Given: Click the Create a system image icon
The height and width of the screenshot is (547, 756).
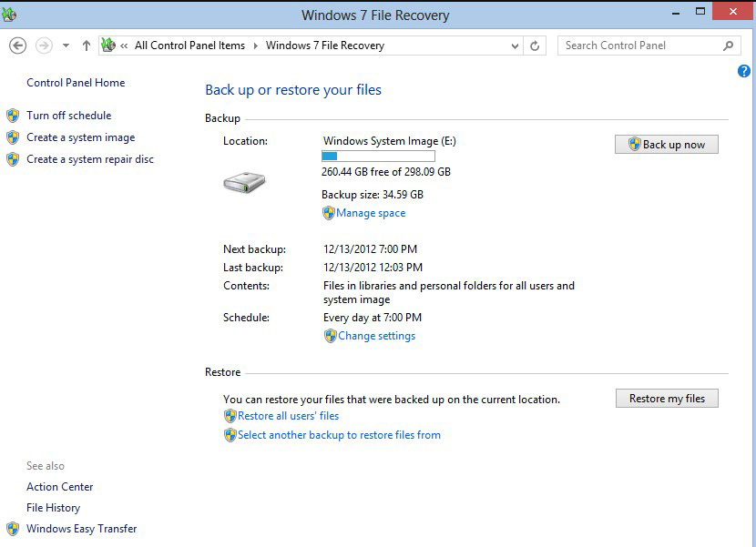Looking at the screenshot, I should [13, 137].
